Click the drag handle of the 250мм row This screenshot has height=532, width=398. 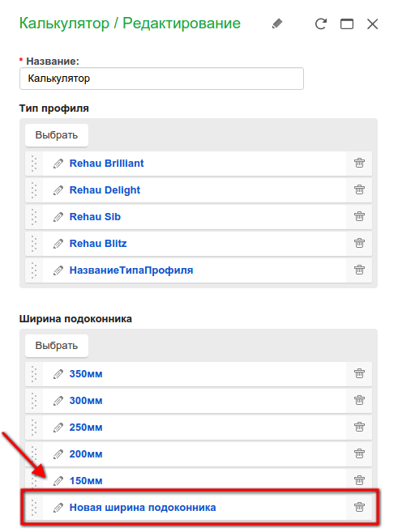pos(34,428)
